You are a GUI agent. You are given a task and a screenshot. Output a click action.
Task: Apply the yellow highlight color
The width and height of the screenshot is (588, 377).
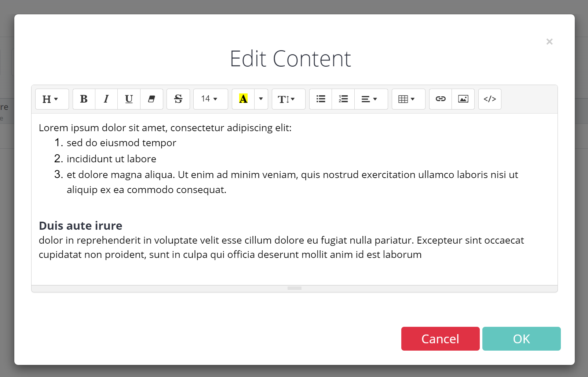(243, 99)
